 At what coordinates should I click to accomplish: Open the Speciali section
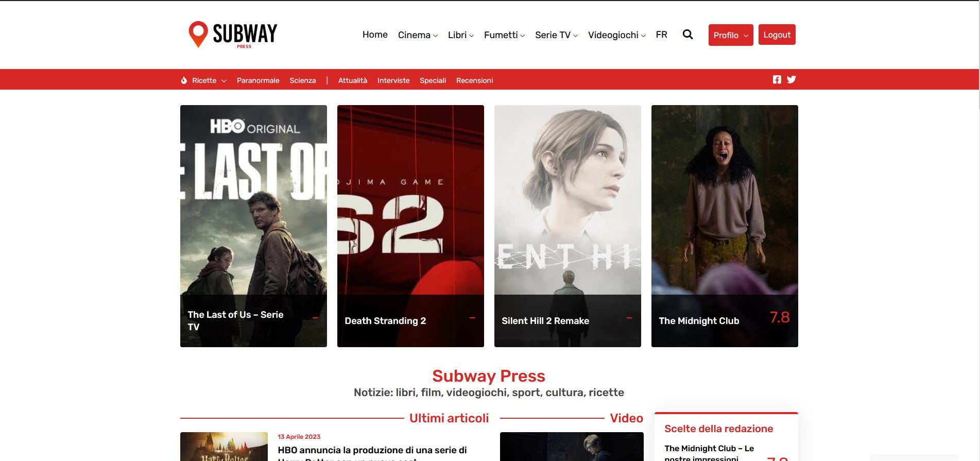(x=433, y=80)
